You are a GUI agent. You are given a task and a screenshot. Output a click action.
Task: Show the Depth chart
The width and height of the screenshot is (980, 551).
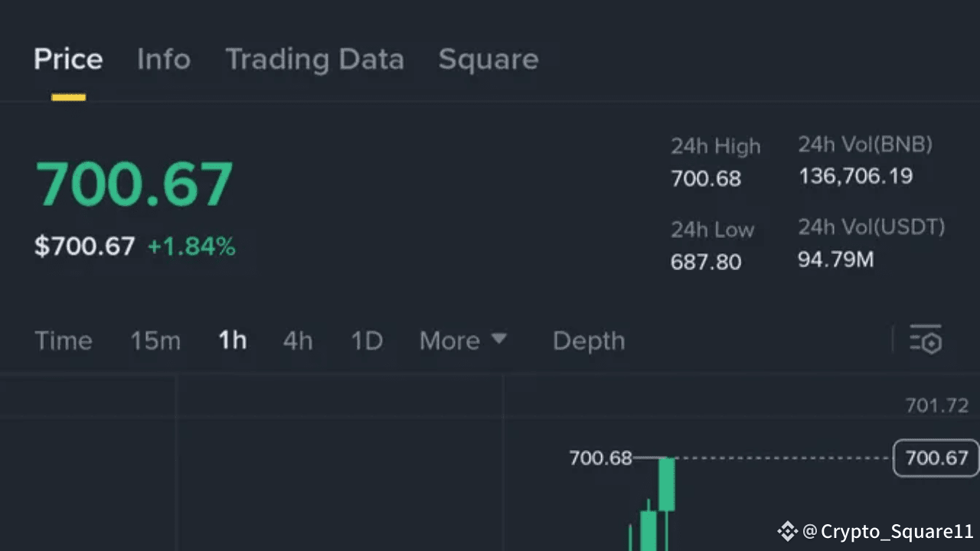[x=589, y=341]
